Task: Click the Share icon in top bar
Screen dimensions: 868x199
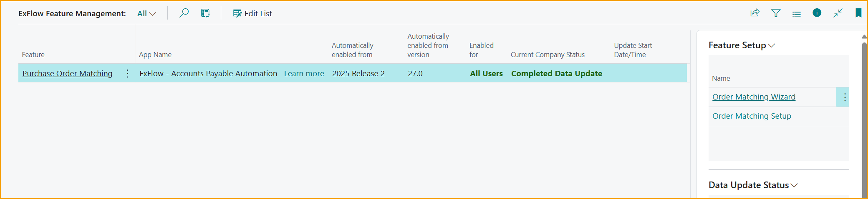Action: pyautogui.click(x=754, y=13)
